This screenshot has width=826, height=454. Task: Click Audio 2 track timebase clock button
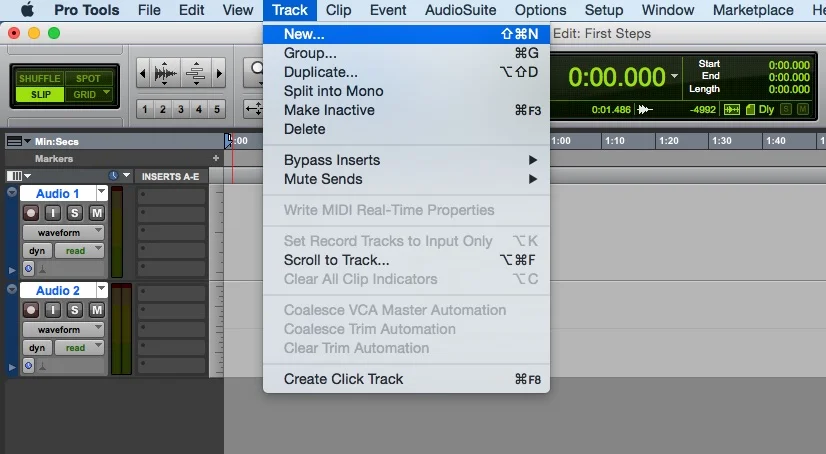click(28, 365)
